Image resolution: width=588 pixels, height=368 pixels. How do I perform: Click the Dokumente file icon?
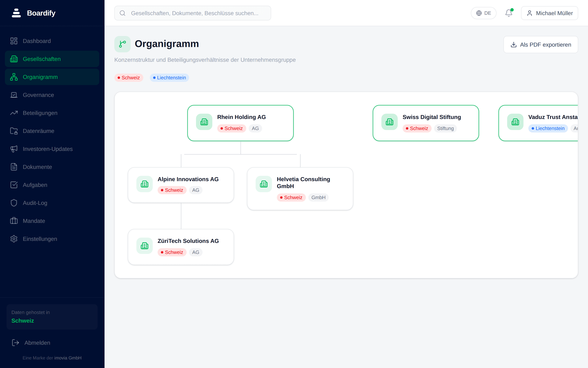(x=14, y=167)
